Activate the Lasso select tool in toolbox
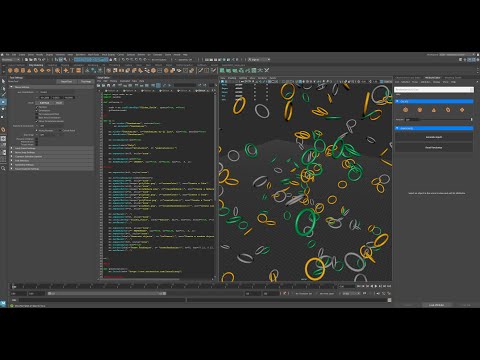 pos(3,88)
